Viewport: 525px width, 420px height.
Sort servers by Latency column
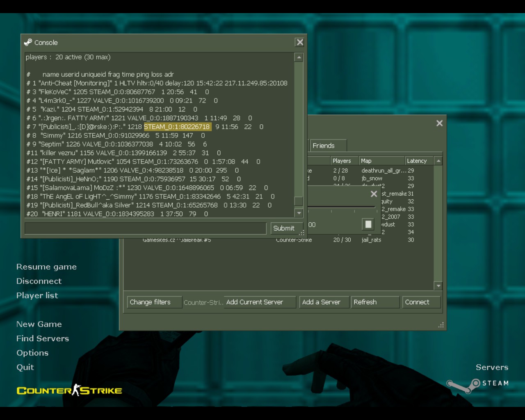(x=419, y=161)
